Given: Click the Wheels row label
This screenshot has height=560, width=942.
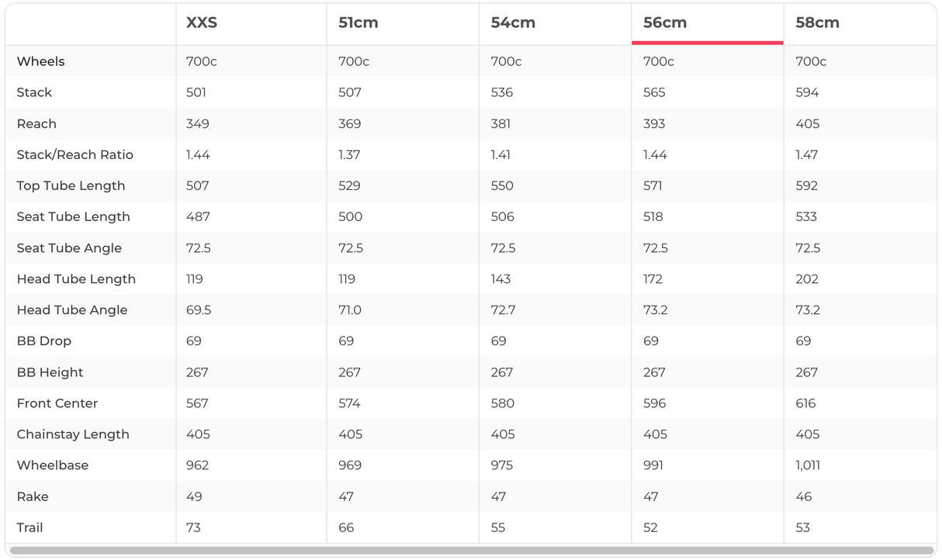Looking at the screenshot, I should (x=40, y=61).
